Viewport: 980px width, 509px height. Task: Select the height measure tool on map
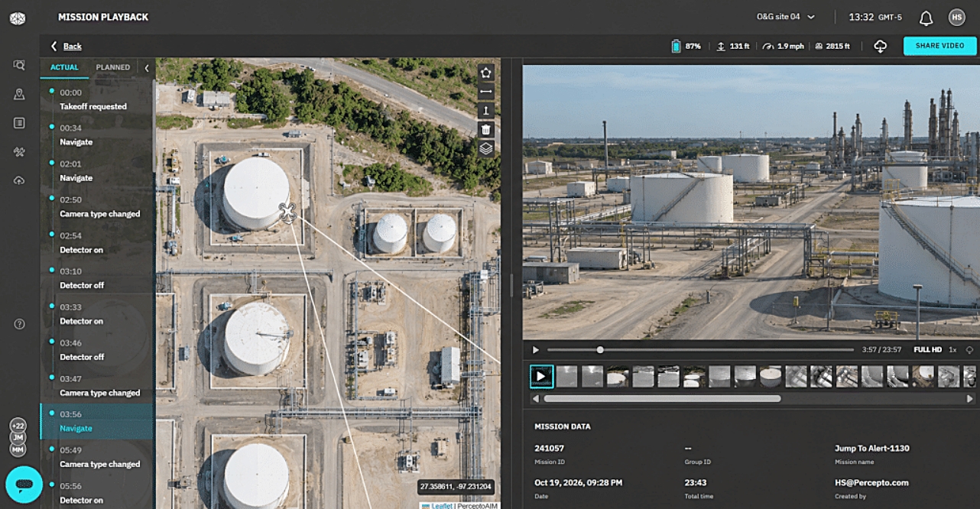point(486,111)
